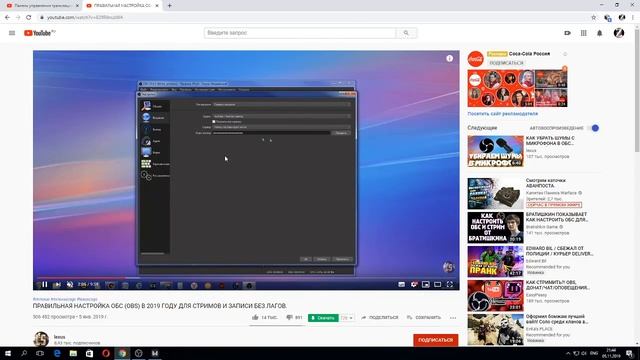Toggle subtitles in the player

click(x=402, y=284)
